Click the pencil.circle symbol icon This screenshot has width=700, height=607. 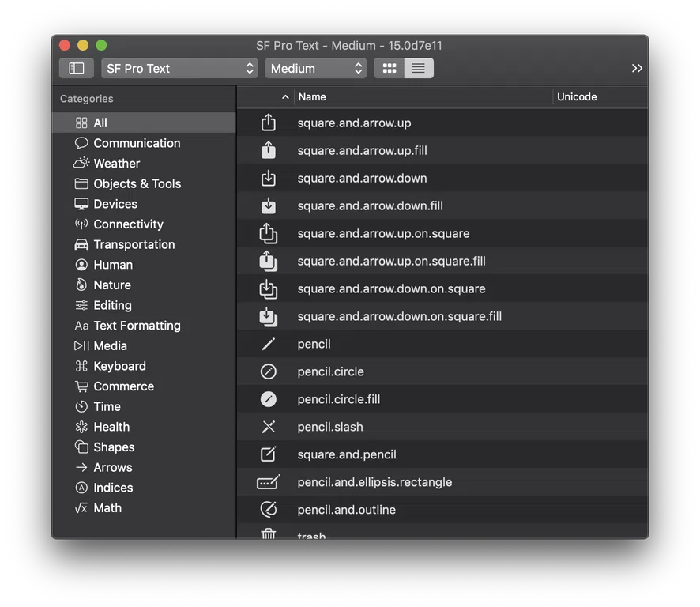click(x=269, y=371)
